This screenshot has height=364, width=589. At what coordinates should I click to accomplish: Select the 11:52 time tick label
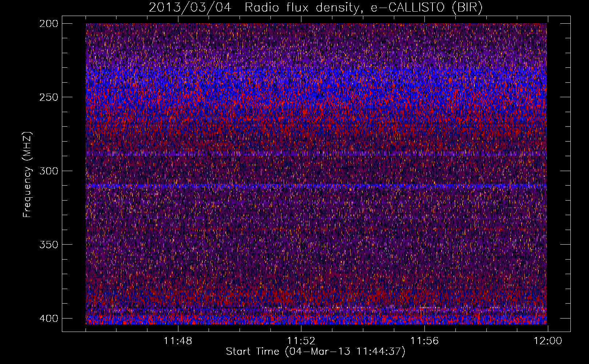tap(301, 341)
